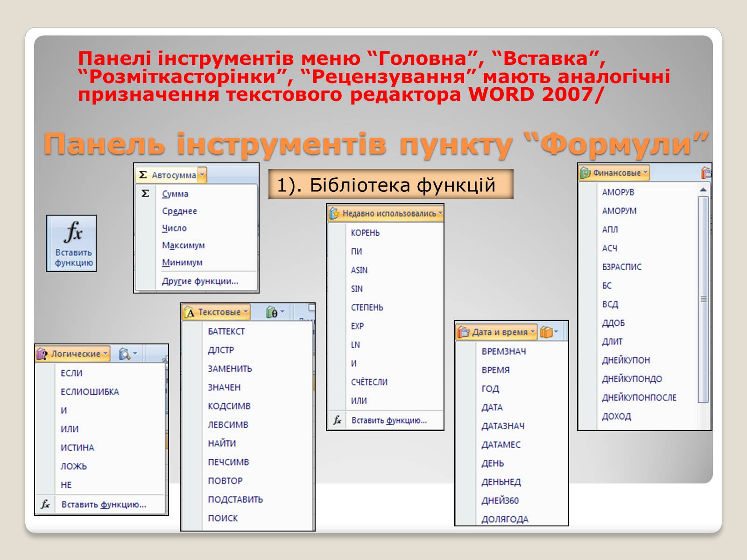This screenshot has height=560, width=747.
Task: Select ДНЕЙ360 function
Action: point(500,501)
